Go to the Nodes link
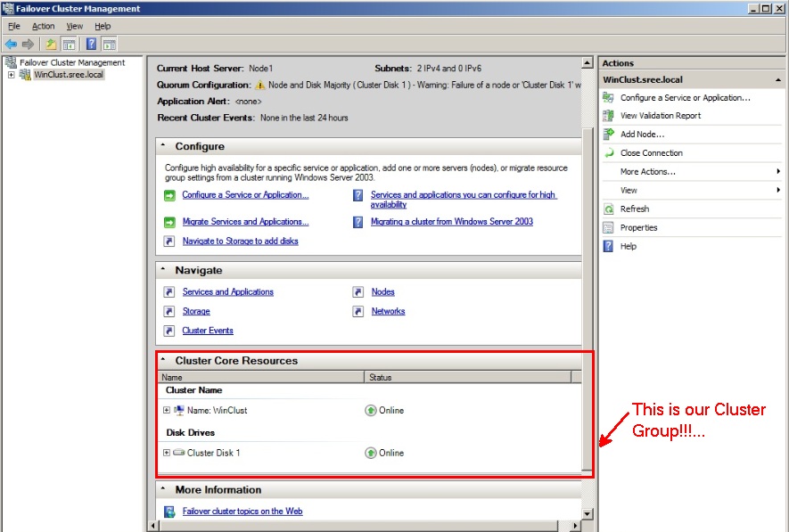Viewport: 789px width, 532px height. coord(382,292)
